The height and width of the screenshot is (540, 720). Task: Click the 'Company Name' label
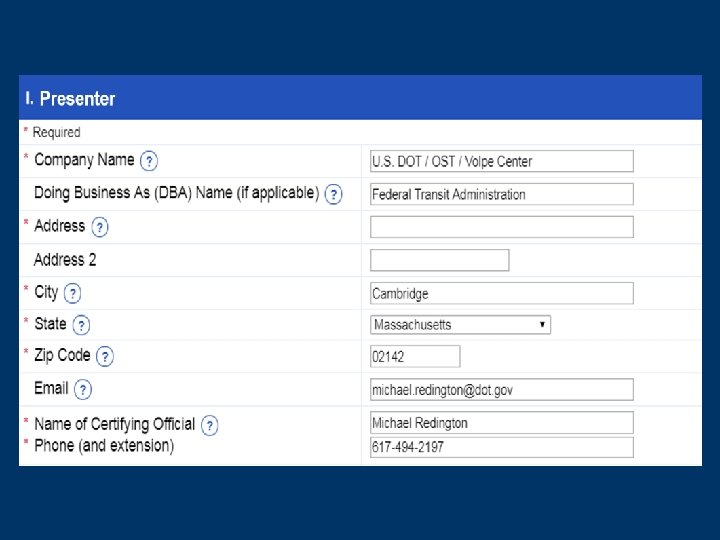pos(84,160)
